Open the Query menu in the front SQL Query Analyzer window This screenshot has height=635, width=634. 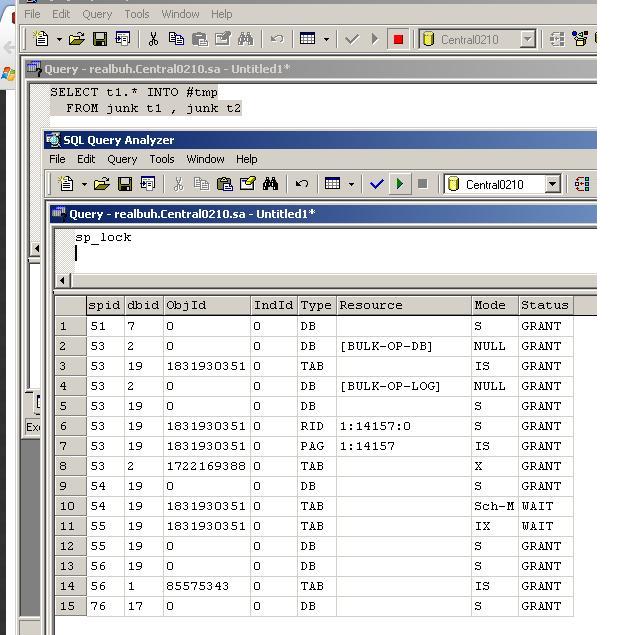(x=122, y=159)
